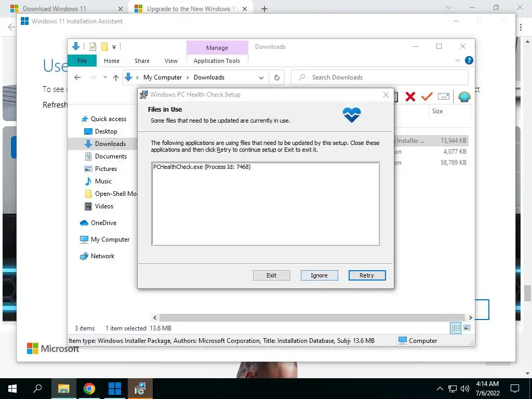Show hidden system tray icons
Image resolution: width=532 pixels, height=399 pixels.
tap(440, 389)
